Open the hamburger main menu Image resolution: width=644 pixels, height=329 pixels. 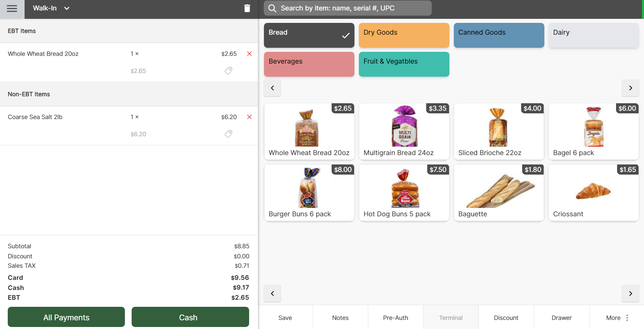12,9
